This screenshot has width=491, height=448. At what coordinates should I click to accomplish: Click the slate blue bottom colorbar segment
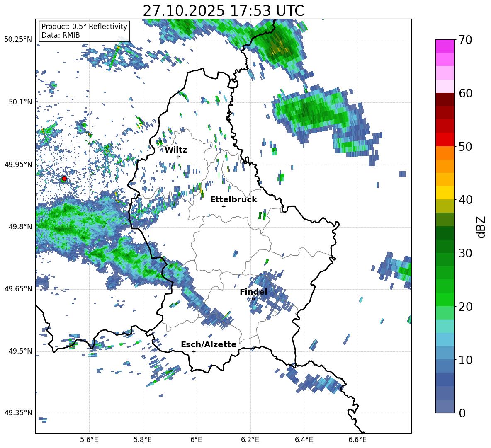point(445,406)
